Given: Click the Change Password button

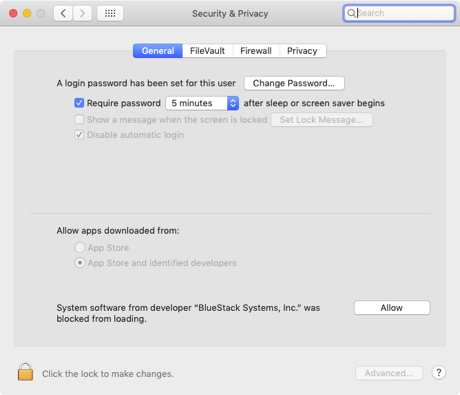Looking at the screenshot, I should pyautogui.click(x=294, y=83).
